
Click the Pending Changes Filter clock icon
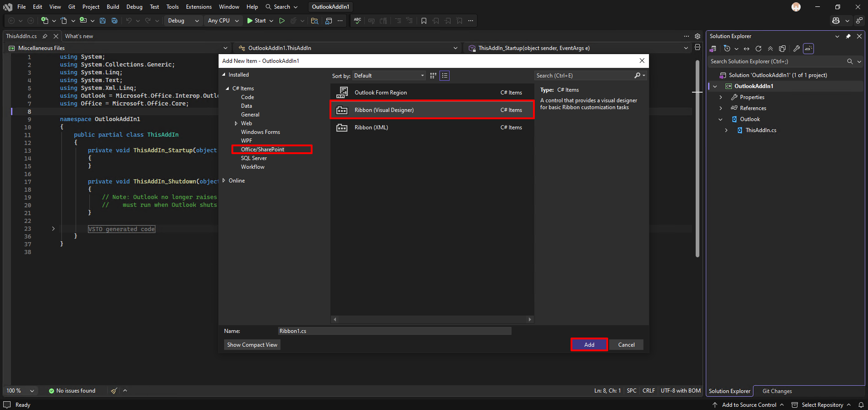(727, 49)
